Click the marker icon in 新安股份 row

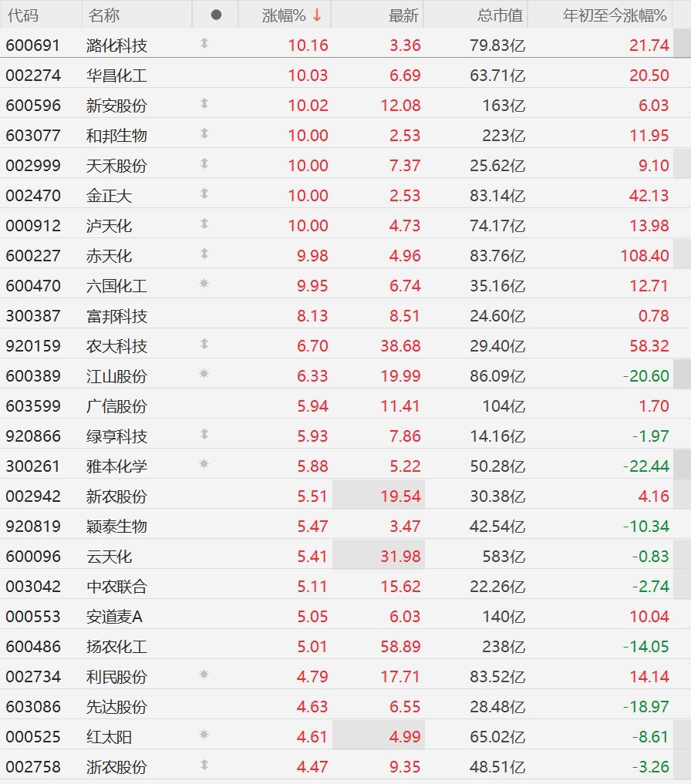pyautogui.click(x=204, y=103)
